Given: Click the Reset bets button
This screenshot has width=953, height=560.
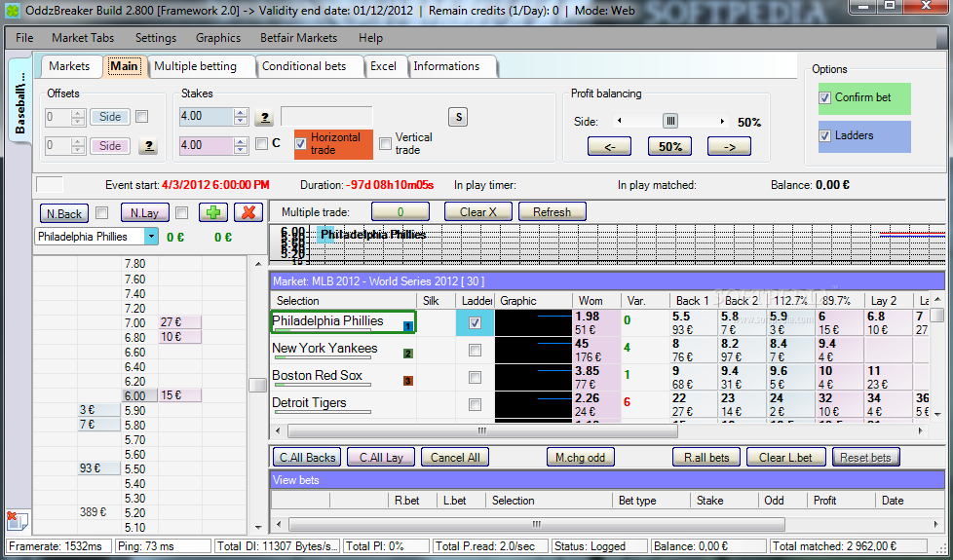Looking at the screenshot, I should (865, 458).
